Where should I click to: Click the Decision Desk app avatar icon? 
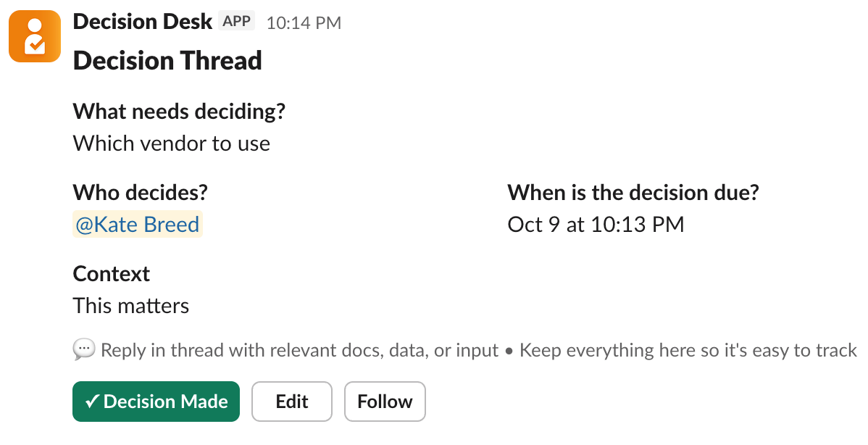pyautogui.click(x=34, y=36)
